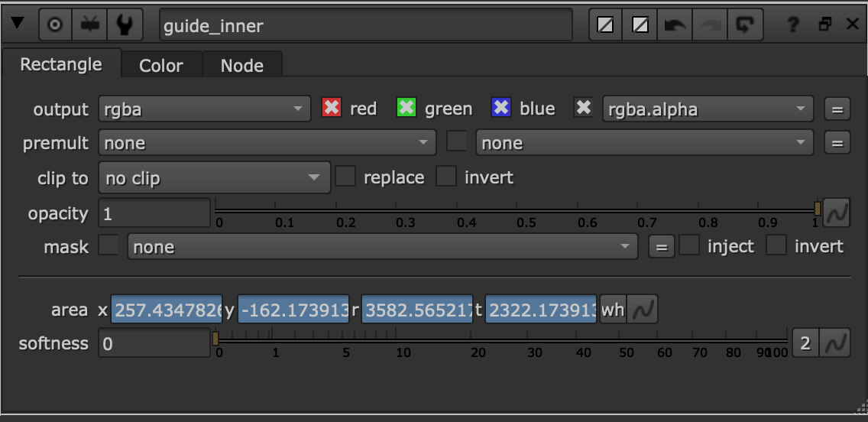Click the undo arrow icon in header
Viewport: 868px width, 422px height.
pos(675,25)
